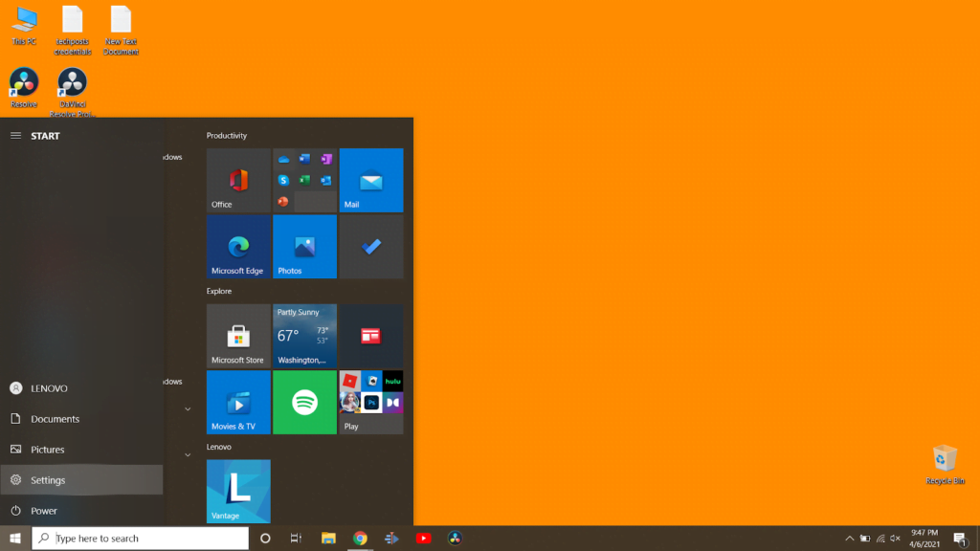Expand the lower app list chevron
Image resolution: width=980 pixels, height=551 pixels.
pyautogui.click(x=188, y=454)
